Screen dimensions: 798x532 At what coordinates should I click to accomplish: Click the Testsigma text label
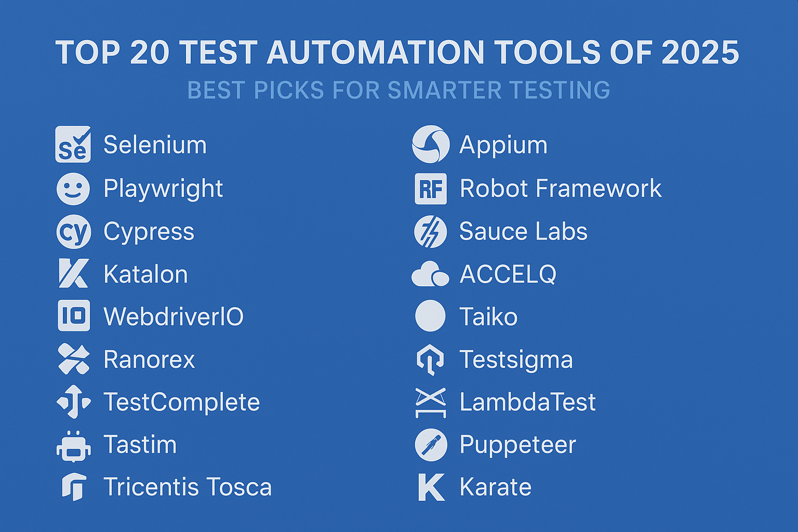click(516, 360)
